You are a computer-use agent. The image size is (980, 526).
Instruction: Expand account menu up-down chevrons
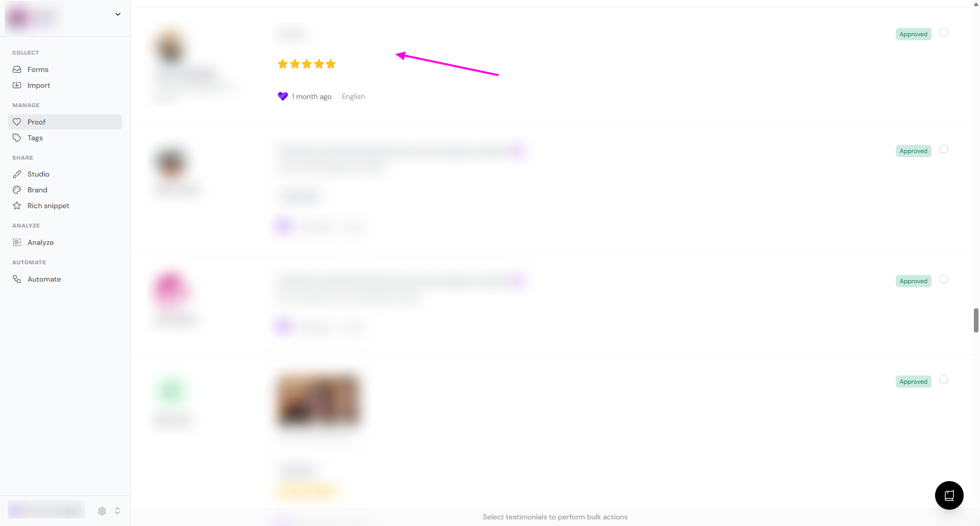point(117,511)
